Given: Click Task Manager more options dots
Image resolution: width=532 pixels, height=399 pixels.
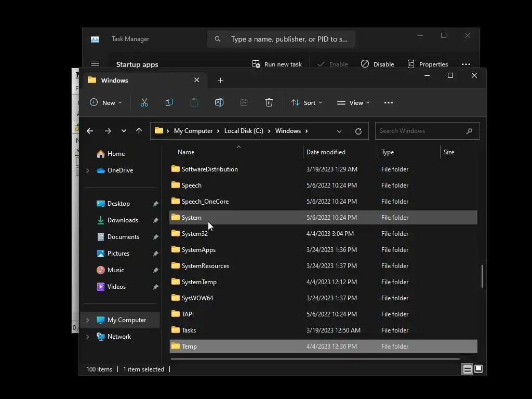Looking at the screenshot, I should (x=466, y=64).
